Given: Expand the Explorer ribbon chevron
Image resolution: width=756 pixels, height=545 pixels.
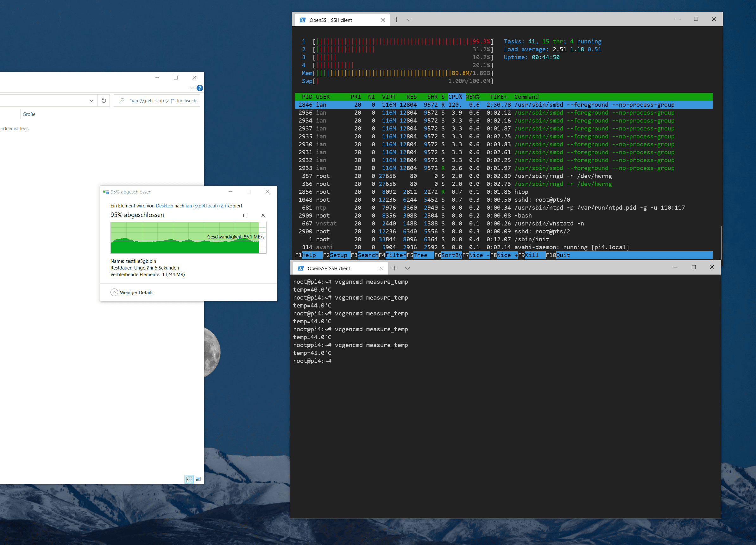Looking at the screenshot, I should click(x=191, y=88).
